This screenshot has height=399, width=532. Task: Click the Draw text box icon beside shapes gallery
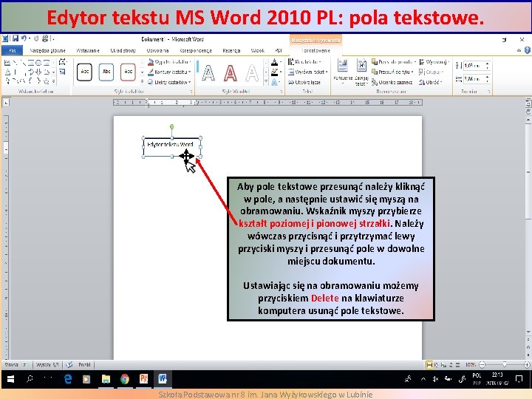62,72
